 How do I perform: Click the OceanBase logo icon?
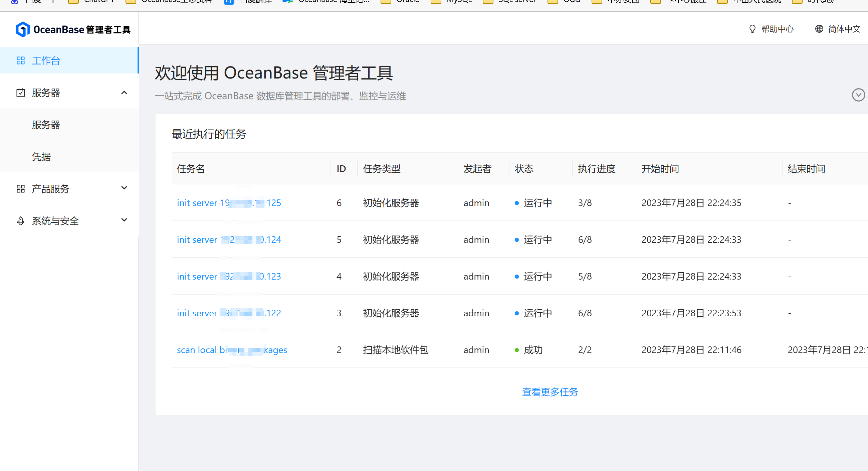[23, 29]
